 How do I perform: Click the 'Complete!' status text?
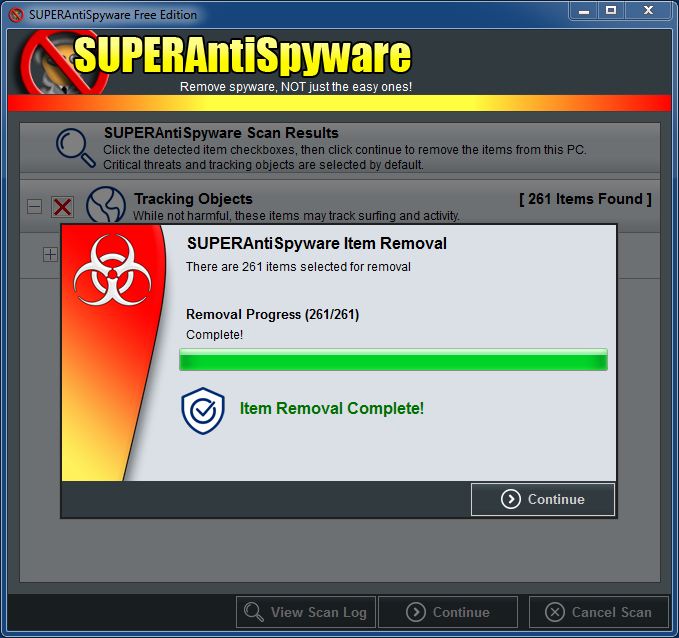214,335
